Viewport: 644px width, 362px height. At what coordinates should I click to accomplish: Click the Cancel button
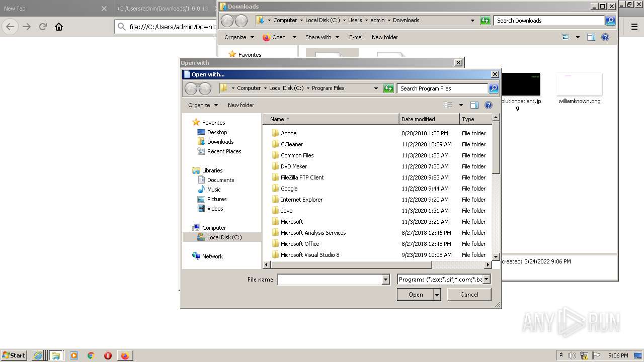[x=469, y=295]
